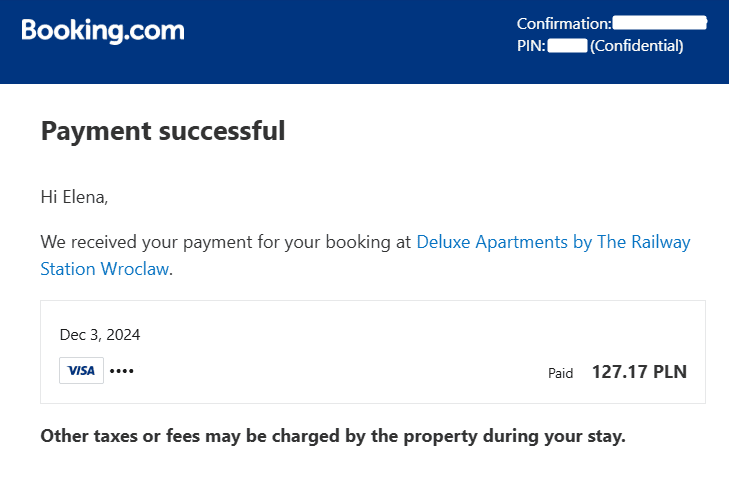Click the "Paid" status label
The height and width of the screenshot is (494, 729).
click(x=560, y=373)
